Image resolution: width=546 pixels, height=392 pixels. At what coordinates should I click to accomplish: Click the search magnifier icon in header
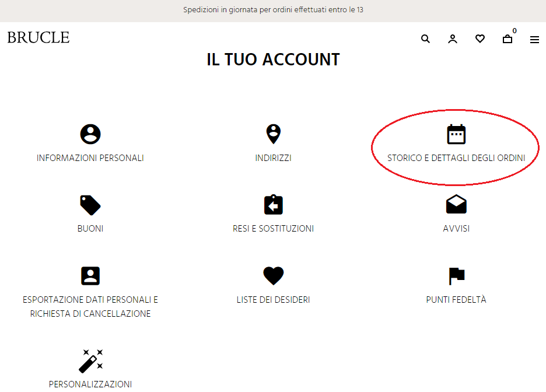(x=425, y=39)
